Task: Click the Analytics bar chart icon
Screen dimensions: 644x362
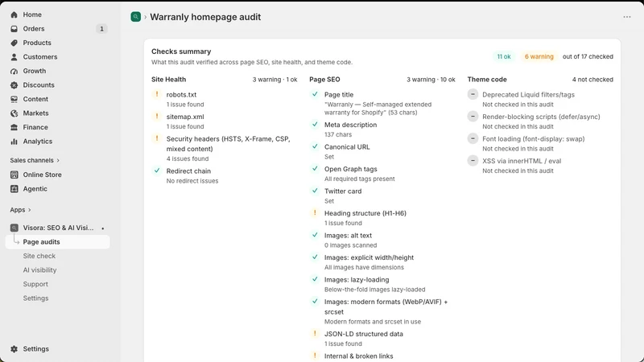Action: (x=14, y=142)
